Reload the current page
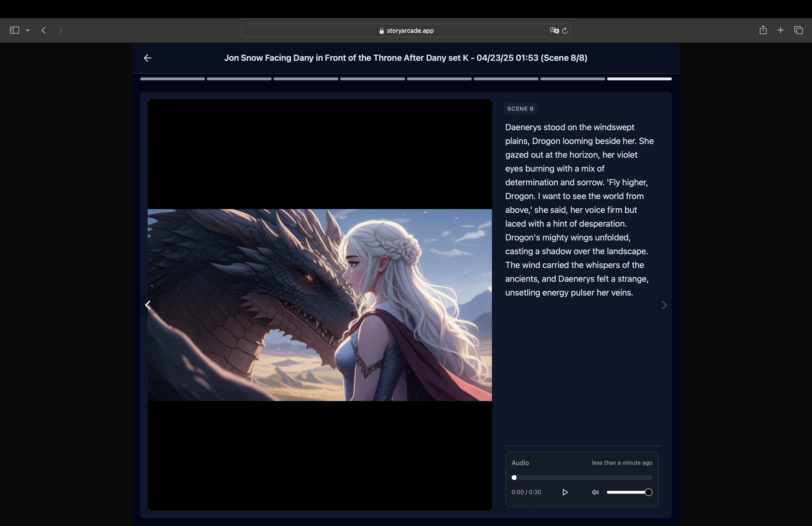This screenshot has width=812, height=526. 565,30
